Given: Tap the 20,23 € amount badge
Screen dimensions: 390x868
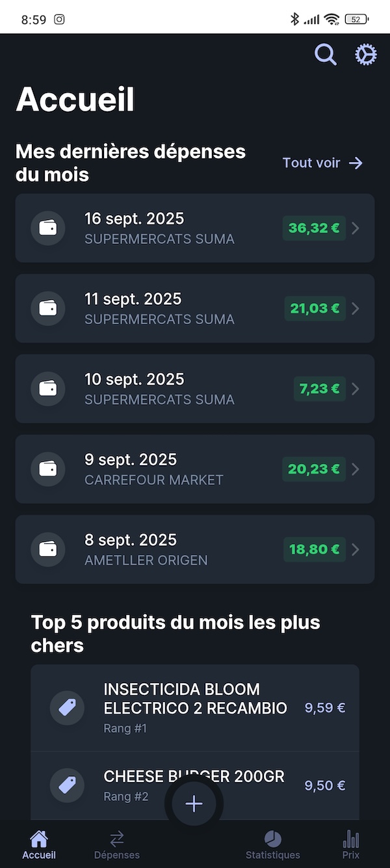Looking at the screenshot, I should pos(314,469).
